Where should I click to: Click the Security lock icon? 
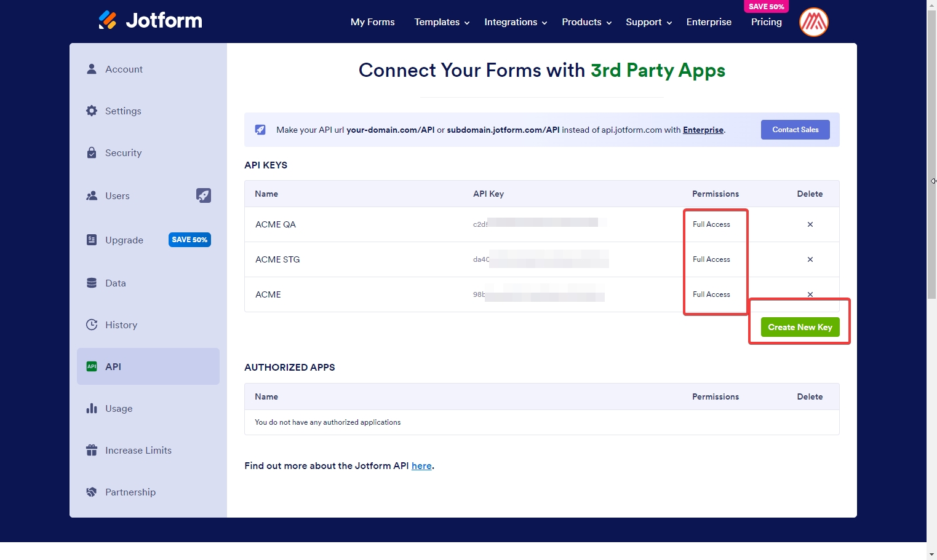(x=92, y=152)
